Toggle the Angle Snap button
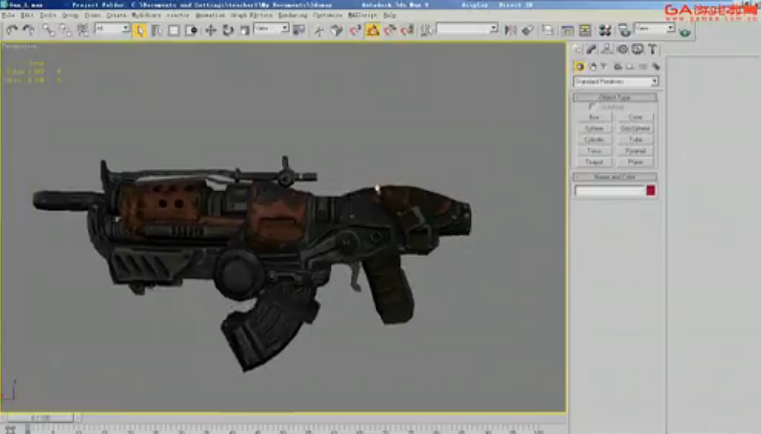The image size is (761, 434). [390, 30]
